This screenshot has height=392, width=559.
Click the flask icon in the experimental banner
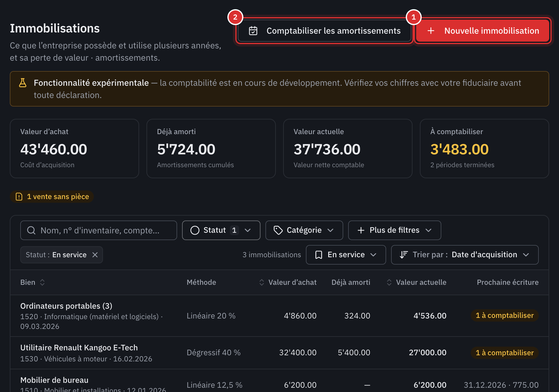pyautogui.click(x=23, y=83)
